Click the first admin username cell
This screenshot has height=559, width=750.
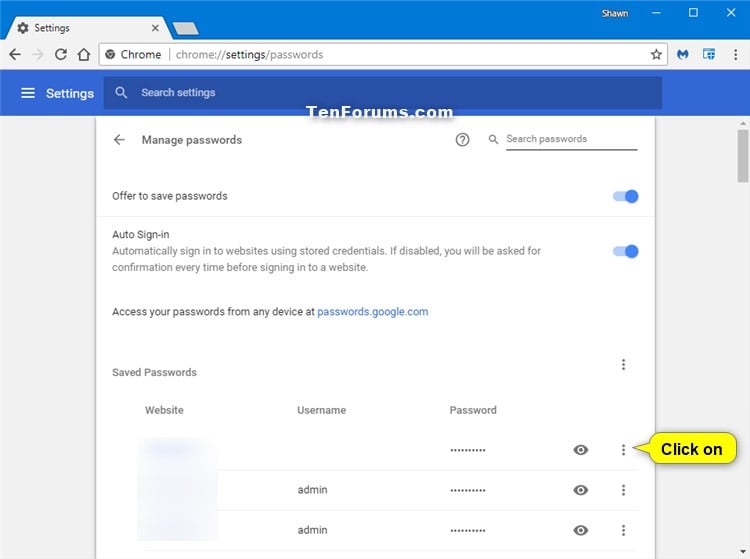pyautogui.click(x=312, y=490)
